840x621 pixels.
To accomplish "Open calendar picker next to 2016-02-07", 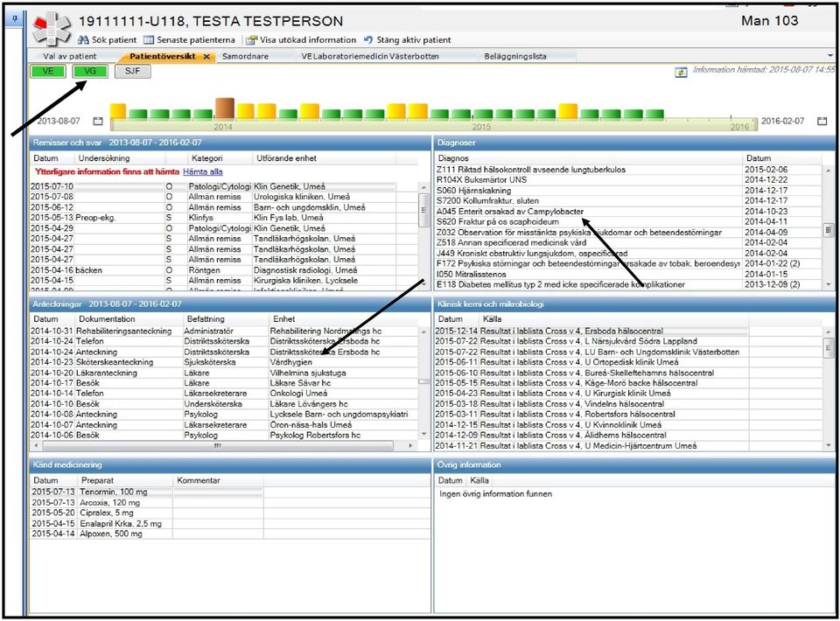I will 822,121.
